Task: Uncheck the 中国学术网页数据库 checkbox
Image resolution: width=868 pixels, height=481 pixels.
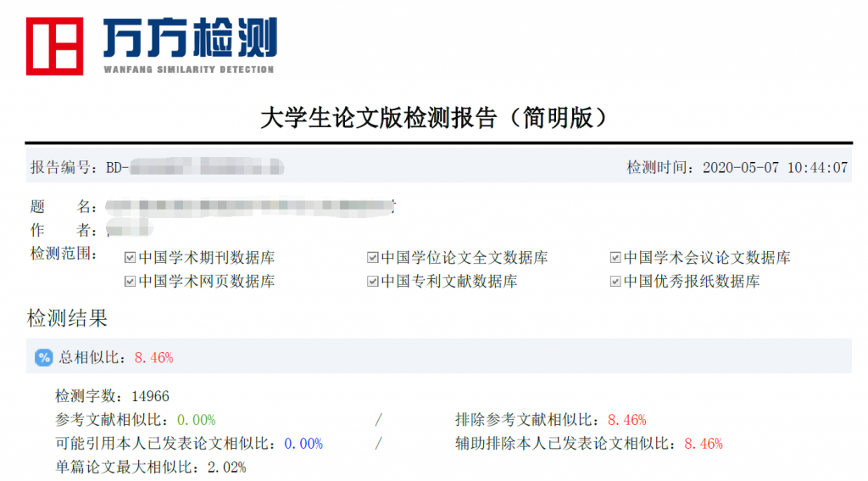Action: (x=130, y=282)
